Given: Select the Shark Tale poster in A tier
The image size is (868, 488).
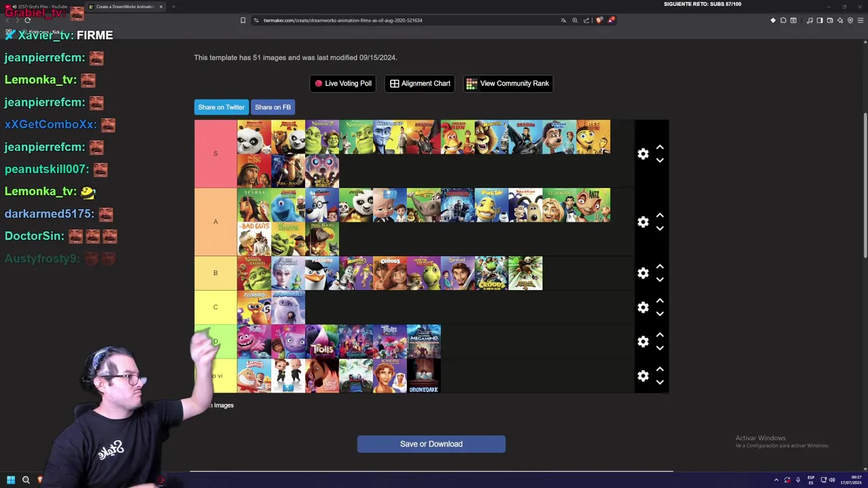Looking at the screenshot, I should tap(492, 205).
